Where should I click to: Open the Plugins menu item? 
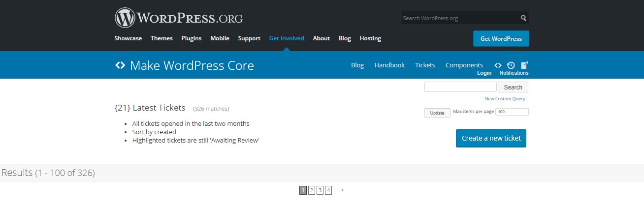[191, 38]
